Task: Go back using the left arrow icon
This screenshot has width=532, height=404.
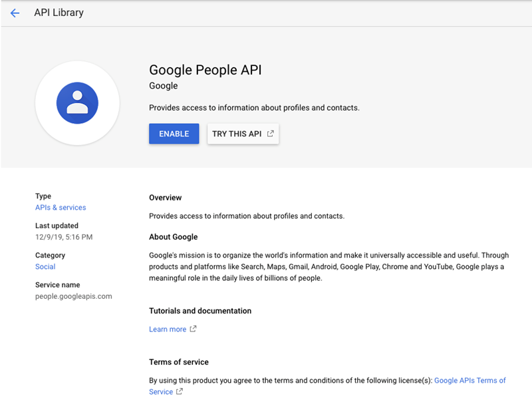Action: (15, 13)
